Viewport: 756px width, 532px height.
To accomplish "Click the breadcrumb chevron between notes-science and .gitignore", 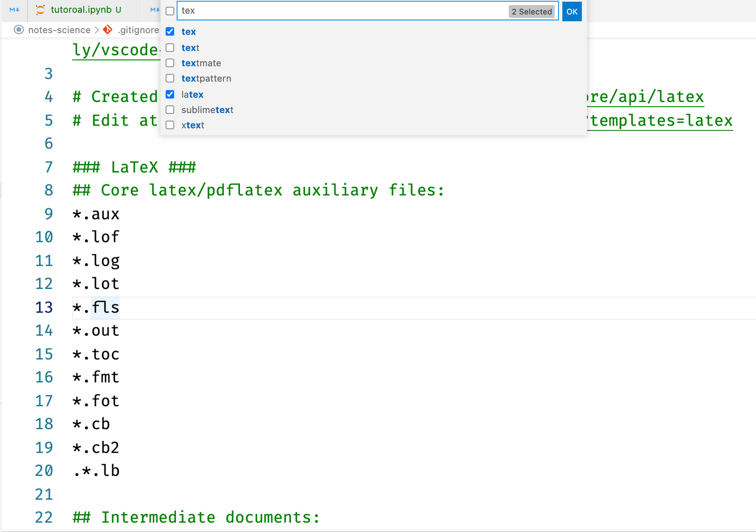I will tap(97, 30).
